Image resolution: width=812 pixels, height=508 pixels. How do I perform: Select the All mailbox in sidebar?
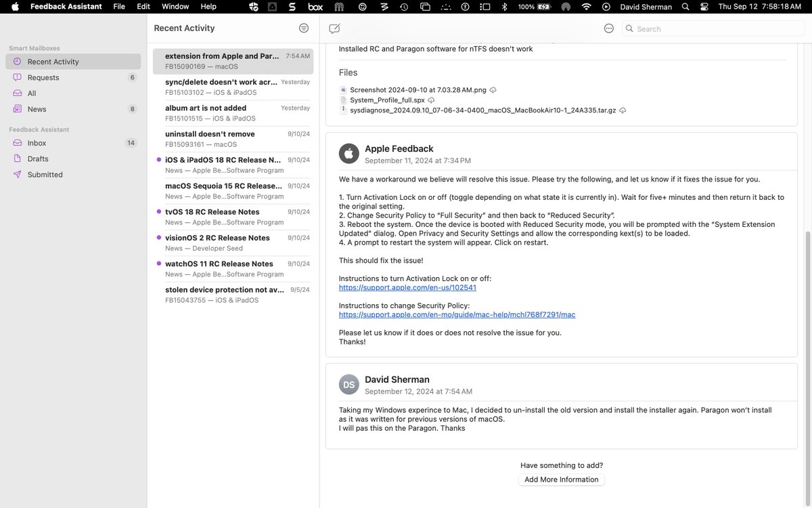73,93
